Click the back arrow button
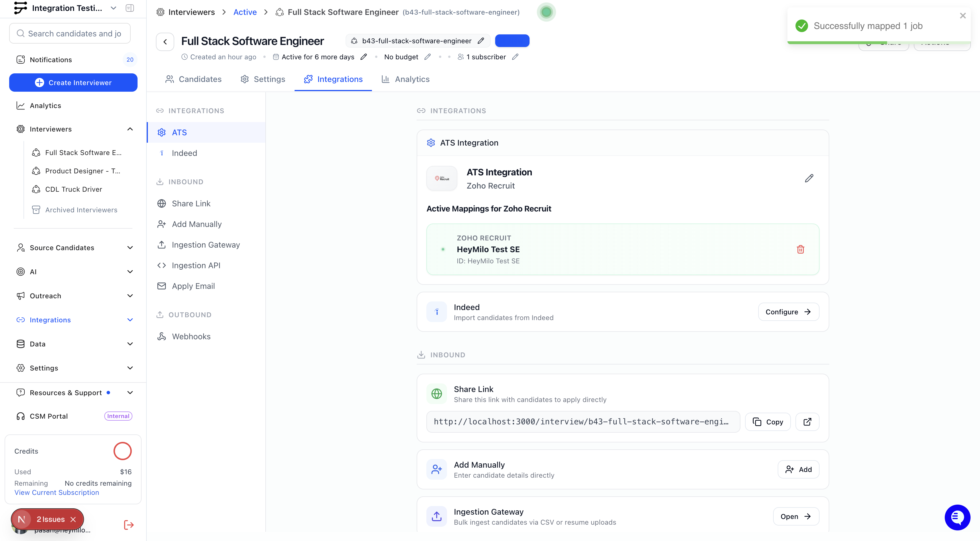This screenshot has height=541, width=980. pos(165,42)
